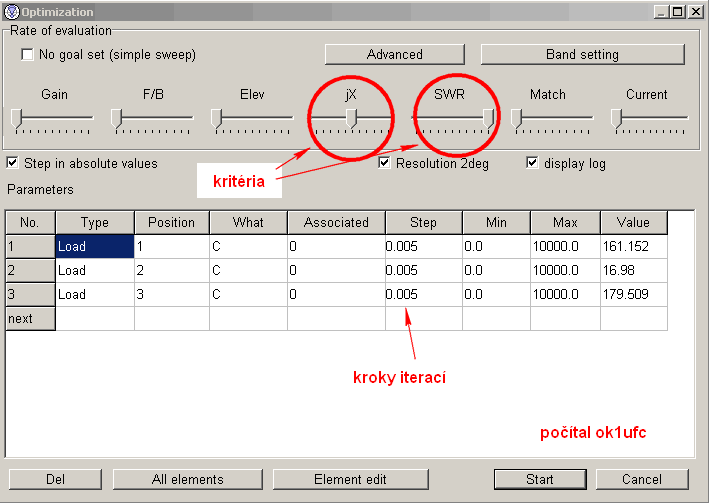Click the jX slider thumb
This screenshot has width=709, height=503.
pos(351,118)
